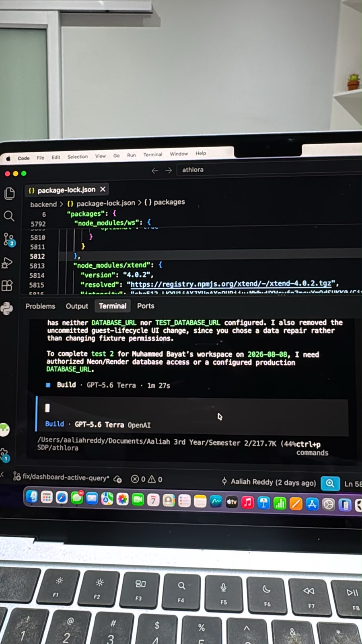Select the package-lock.json editor tab
362x644 pixels.
click(67, 190)
